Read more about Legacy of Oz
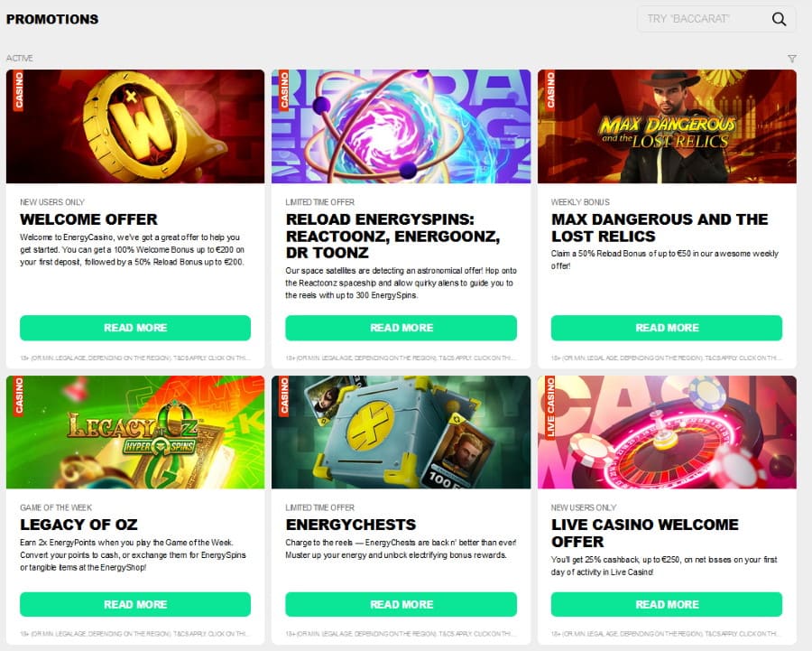Screen dimensions: 812x651 click(x=135, y=604)
